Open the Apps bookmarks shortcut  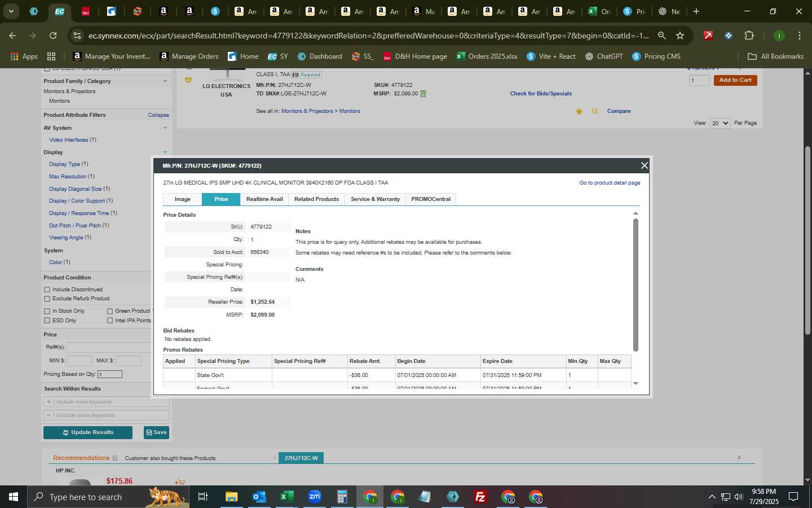coord(24,56)
